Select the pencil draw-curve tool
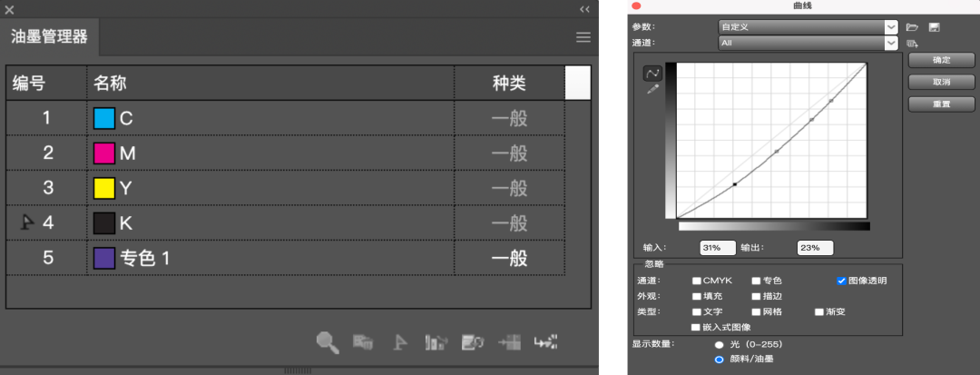The image size is (980, 375). pos(652,89)
